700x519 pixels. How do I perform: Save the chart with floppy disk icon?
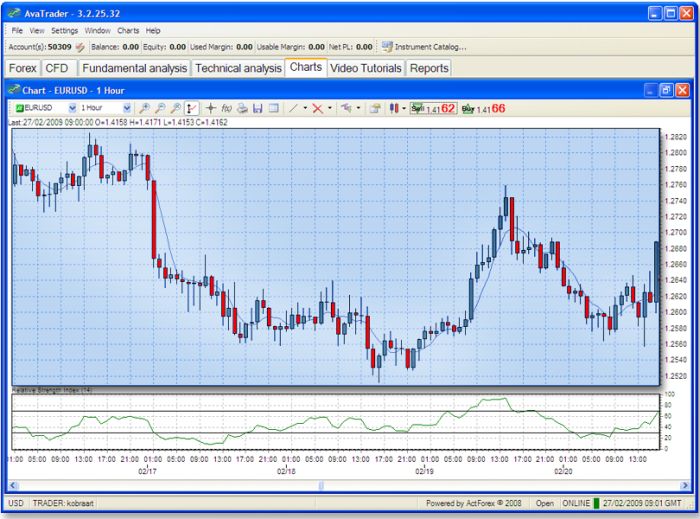coord(258,108)
